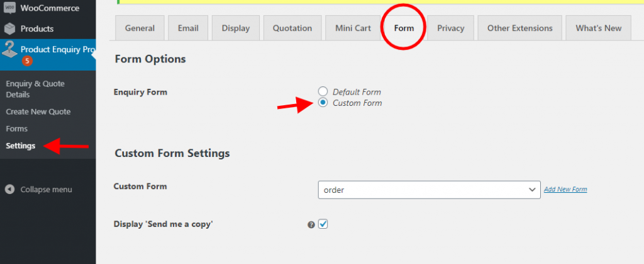
Task: Click the Add New Form link
Action: pyautogui.click(x=565, y=190)
